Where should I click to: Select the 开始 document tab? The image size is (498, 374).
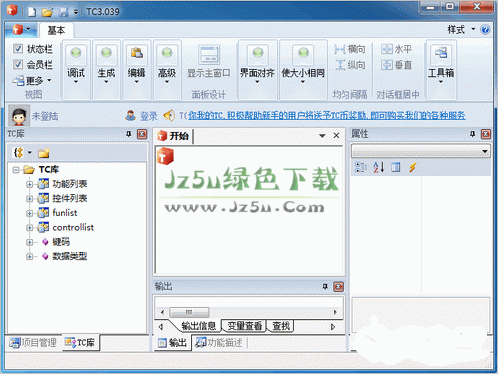(174, 136)
